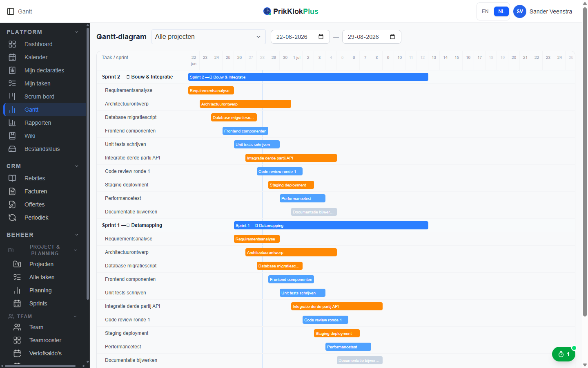Screen dimensions: 588x368
Task: Click the Rapporten bar chart icon
Action: pos(12,123)
